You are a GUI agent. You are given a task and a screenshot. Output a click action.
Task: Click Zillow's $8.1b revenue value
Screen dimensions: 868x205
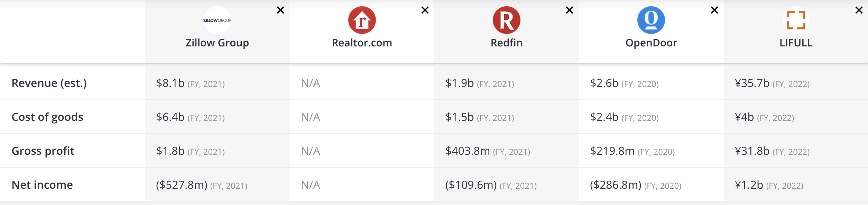click(170, 83)
